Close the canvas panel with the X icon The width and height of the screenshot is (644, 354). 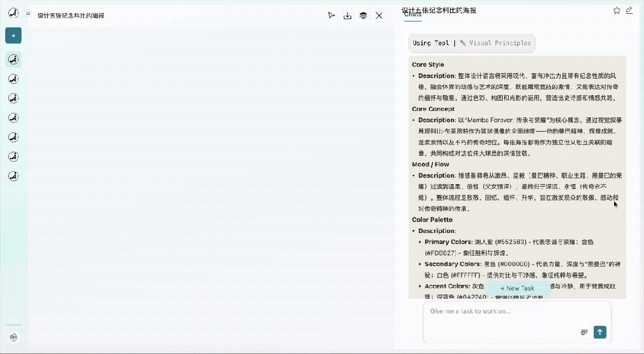[379, 15]
